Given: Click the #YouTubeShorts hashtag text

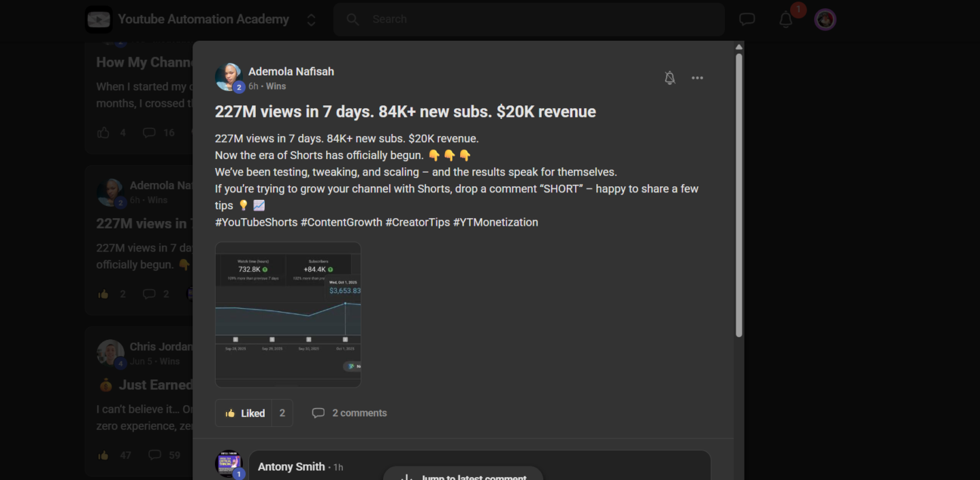Looking at the screenshot, I should click(x=256, y=222).
